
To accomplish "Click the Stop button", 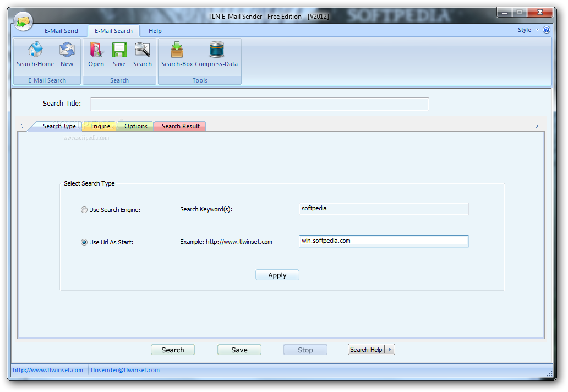I will 305,350.
